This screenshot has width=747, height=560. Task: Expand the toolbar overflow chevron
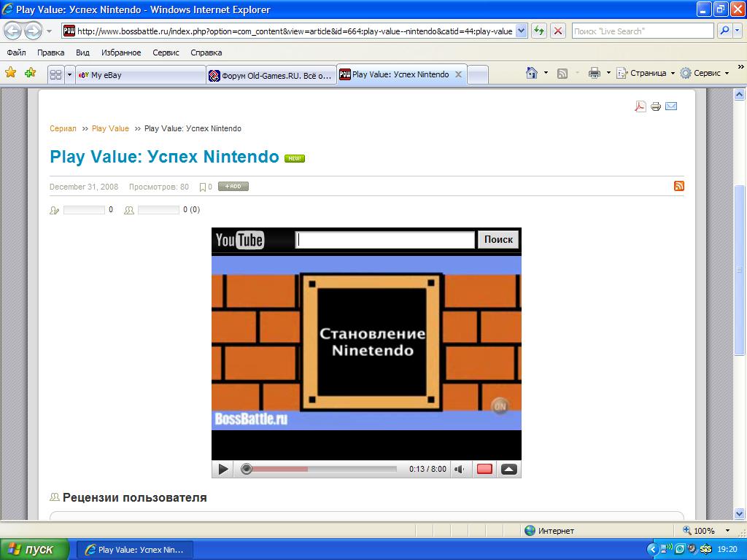tap(741, 67)
